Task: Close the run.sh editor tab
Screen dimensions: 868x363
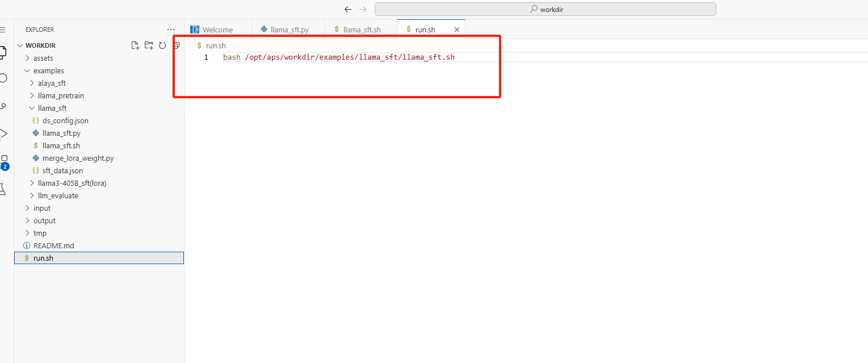Action: point(456,30)
